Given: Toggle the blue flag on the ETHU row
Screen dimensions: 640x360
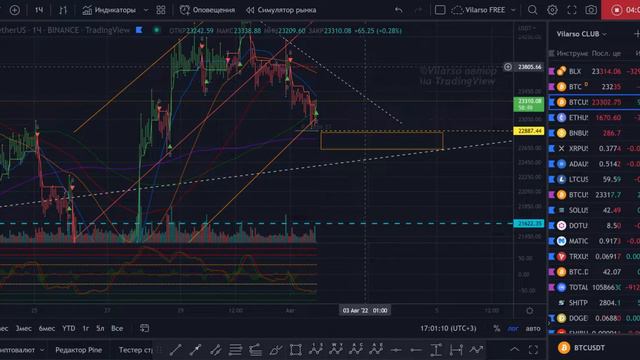Looking at the screenshot, I should pyautogui.click(x=551, y=118).
